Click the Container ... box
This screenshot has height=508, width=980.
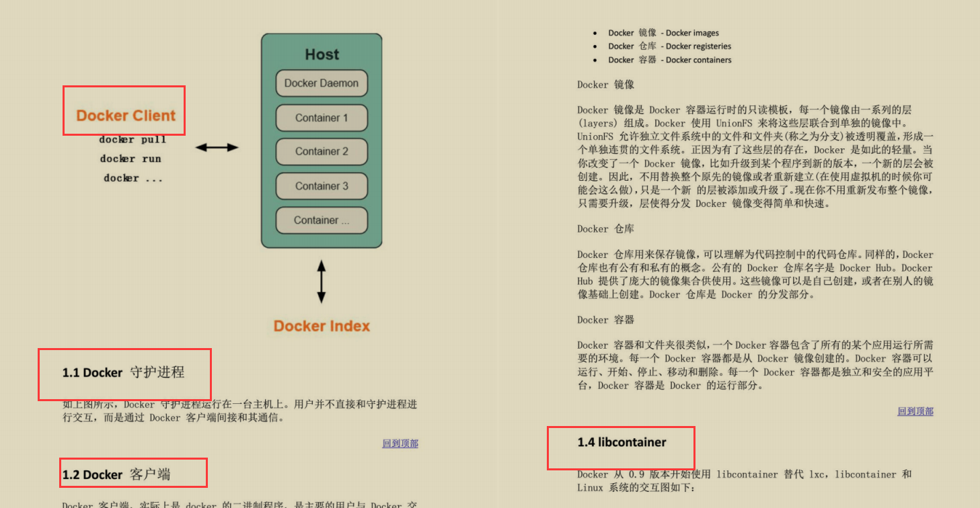click(322, 220)
